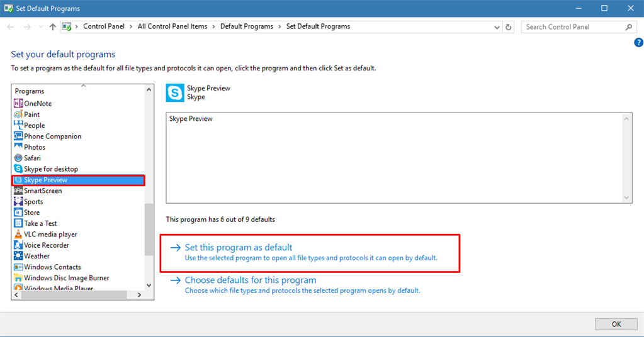Select the Skype for desktop icon
The width and height of the screenshot is (644, 337).
pos(18,168)
